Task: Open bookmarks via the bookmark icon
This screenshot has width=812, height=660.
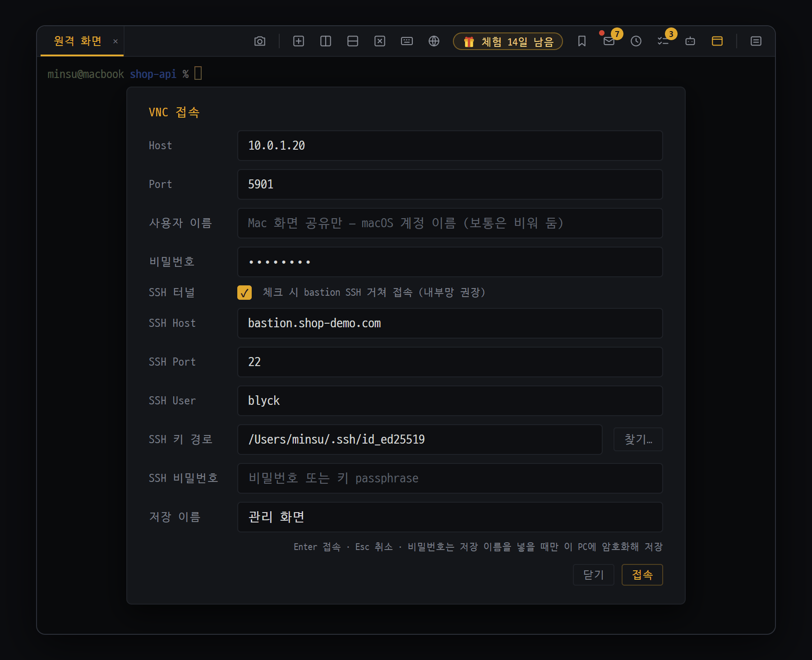Action: pos(582,41)
